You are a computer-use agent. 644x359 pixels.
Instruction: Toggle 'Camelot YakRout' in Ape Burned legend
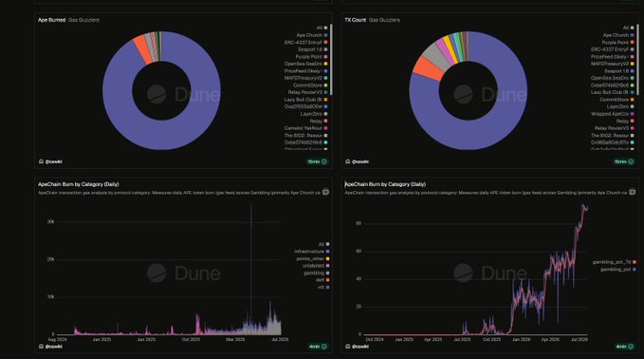[306, 128]
